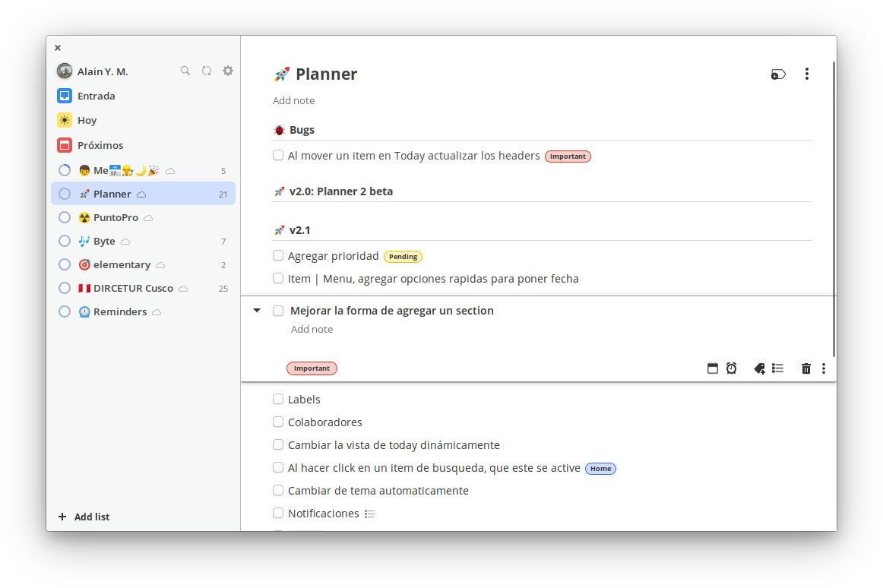Viewport: 883px width, 588px height.
Task: Mark 'Labels' task as completed
Action: [x=278, y=398]
